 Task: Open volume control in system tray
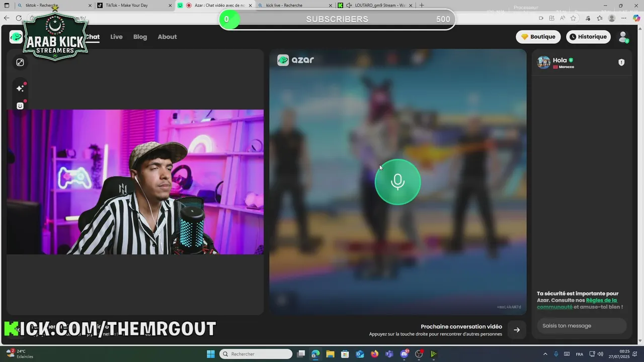tap(600, 354)
